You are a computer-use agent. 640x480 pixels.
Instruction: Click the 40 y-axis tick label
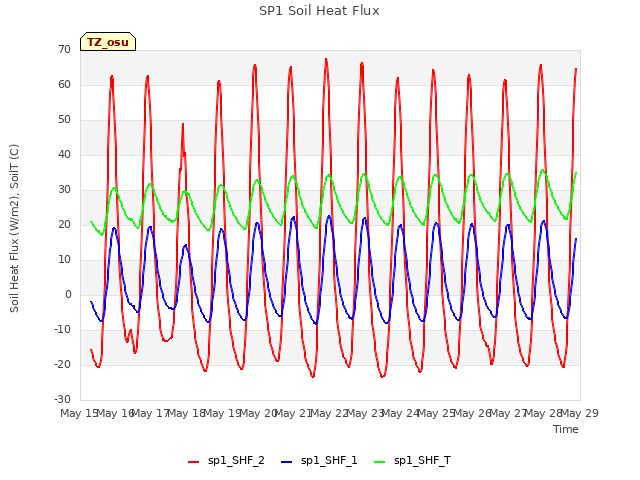click(64, 154)
